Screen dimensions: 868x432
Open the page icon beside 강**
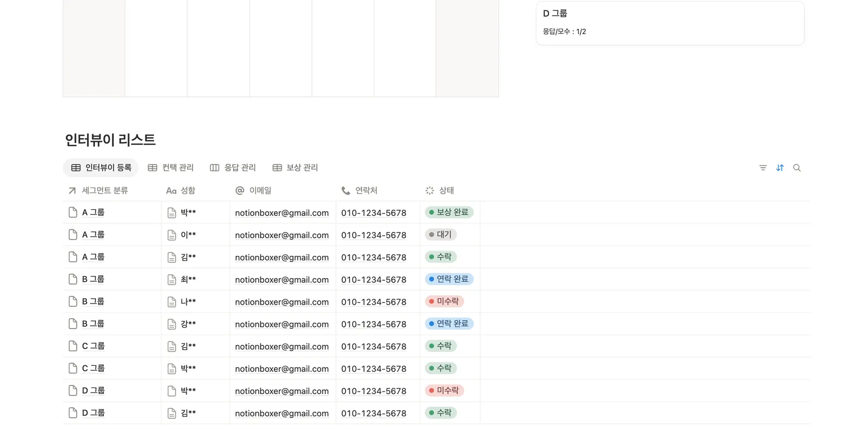point(171,324)
